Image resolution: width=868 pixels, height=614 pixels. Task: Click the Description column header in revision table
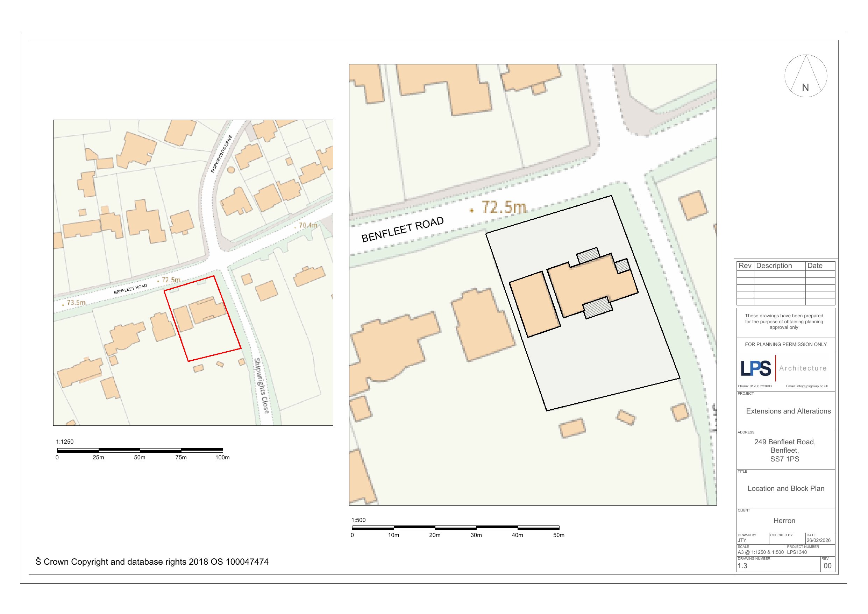click(774, 266)
